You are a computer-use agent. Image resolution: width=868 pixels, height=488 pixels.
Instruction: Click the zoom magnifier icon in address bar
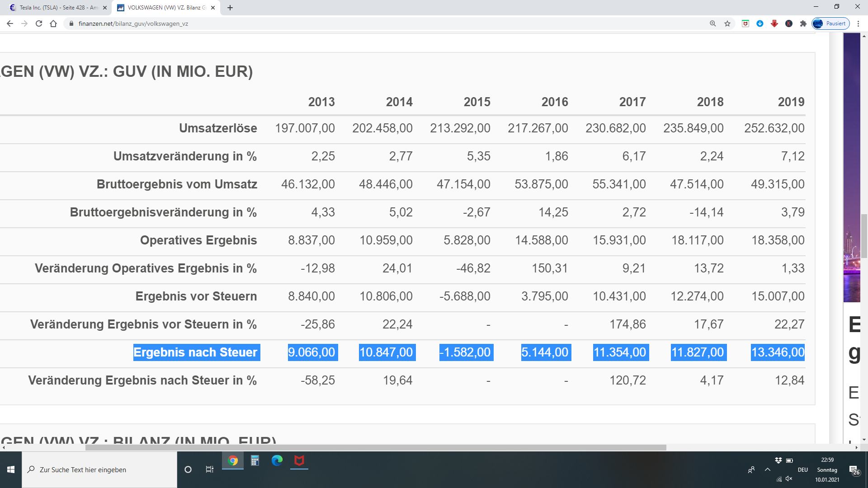(712, 23)
